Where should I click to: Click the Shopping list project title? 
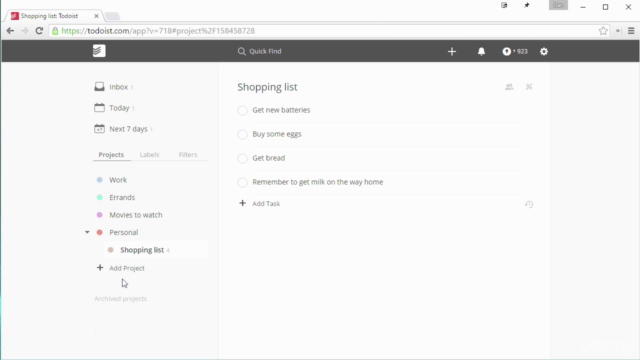[267, 87]
